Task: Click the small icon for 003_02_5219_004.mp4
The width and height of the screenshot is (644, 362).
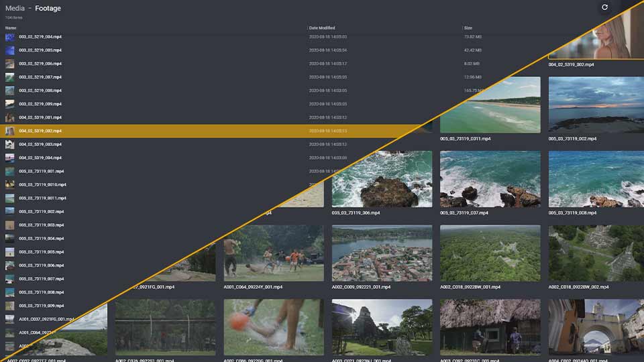Action: point(10,37)
